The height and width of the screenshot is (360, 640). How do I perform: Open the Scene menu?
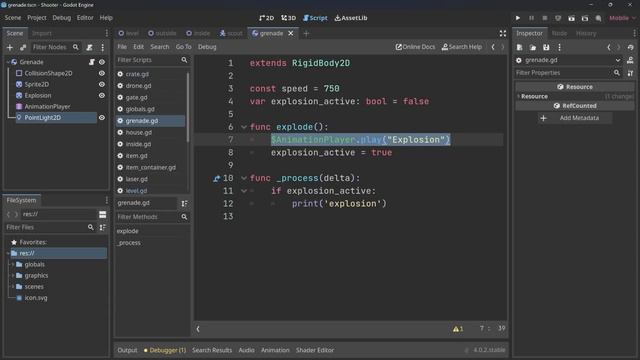point(13,18)
